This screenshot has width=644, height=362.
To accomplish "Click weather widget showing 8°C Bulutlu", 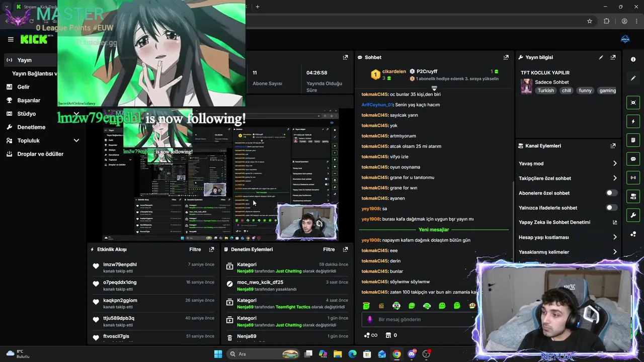I will coord(18,354).
